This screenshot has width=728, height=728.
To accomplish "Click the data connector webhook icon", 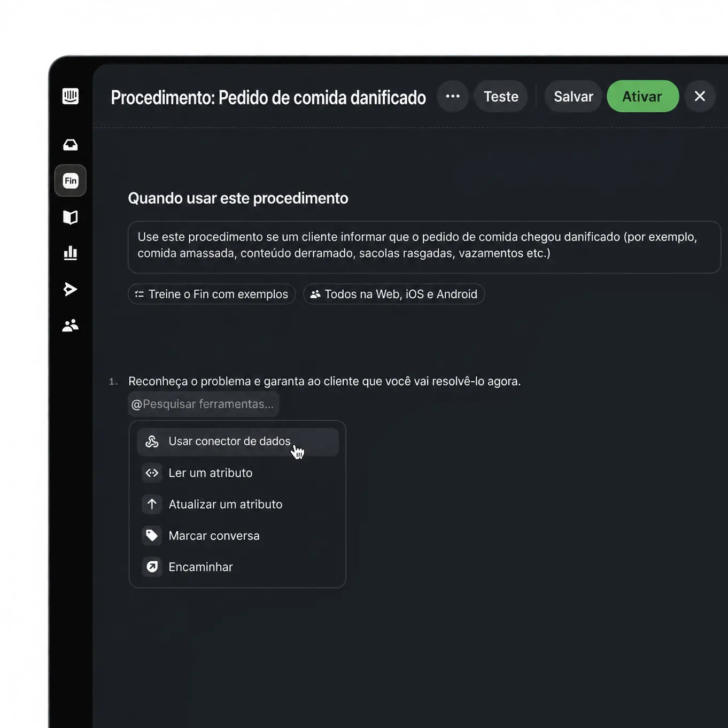I will point(152,442).
